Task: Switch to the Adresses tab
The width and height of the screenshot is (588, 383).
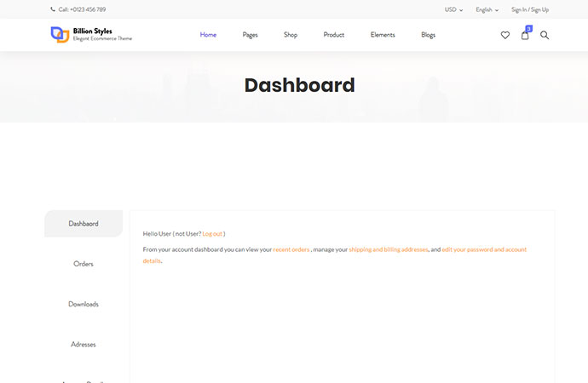Action: (84, 344)
